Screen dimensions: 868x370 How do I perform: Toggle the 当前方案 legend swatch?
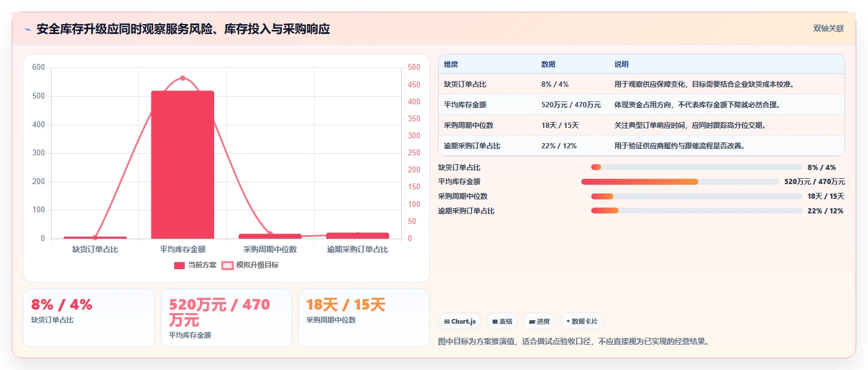pyautogui.click(x=179, y=266)
